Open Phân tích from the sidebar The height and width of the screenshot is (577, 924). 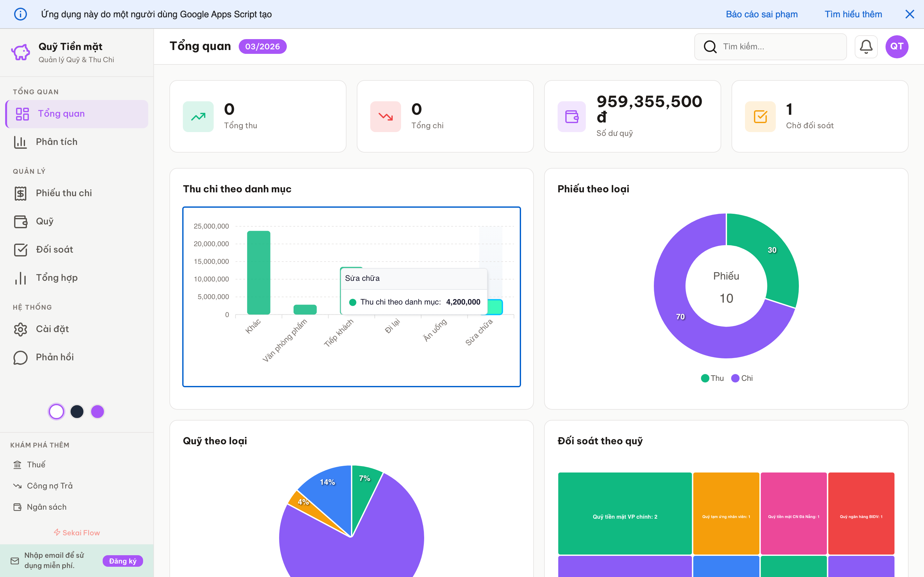click(x=56, y=142)
